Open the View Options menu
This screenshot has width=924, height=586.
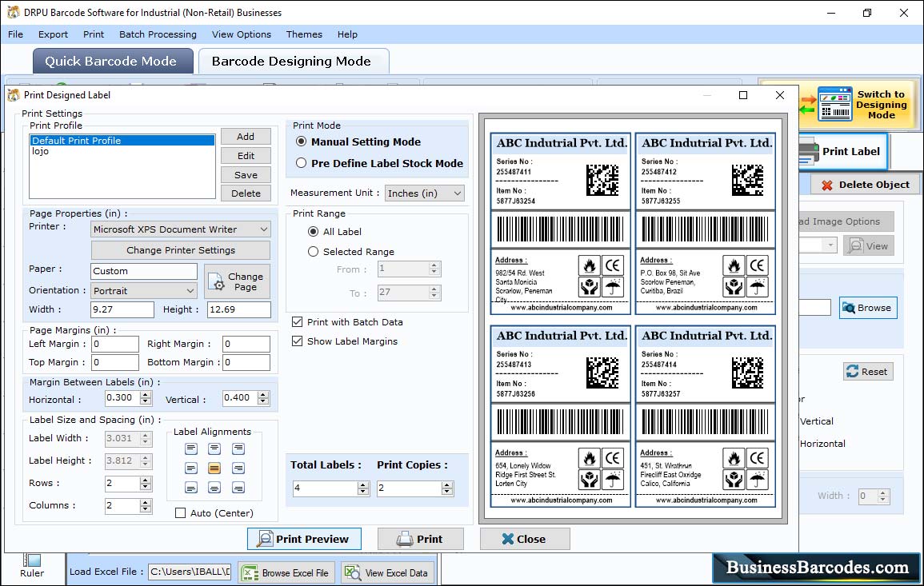click(242, 34)
